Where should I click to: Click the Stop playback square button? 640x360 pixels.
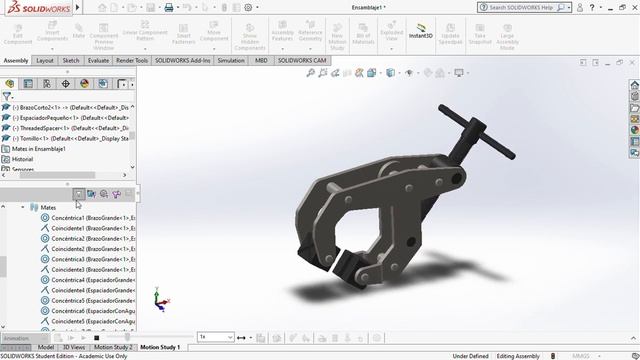coord(96,338)
